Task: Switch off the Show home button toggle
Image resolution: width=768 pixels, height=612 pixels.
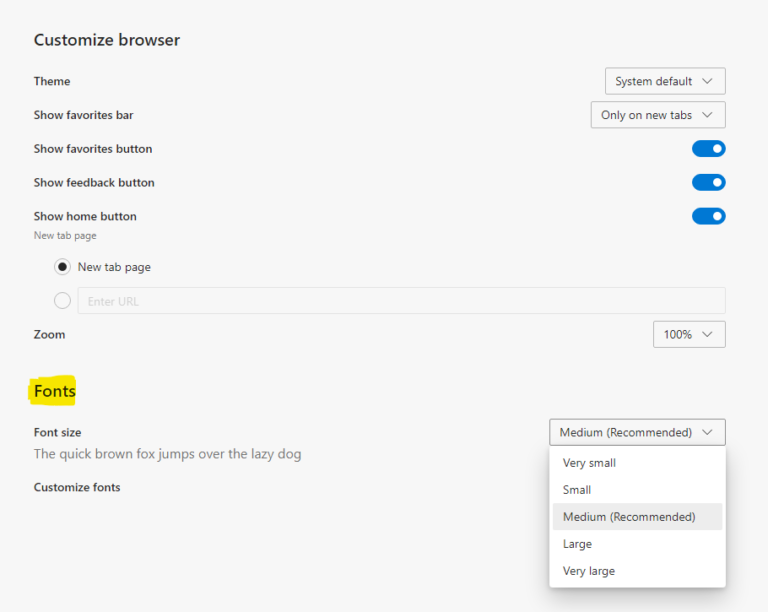Action: tap(708, 216)
